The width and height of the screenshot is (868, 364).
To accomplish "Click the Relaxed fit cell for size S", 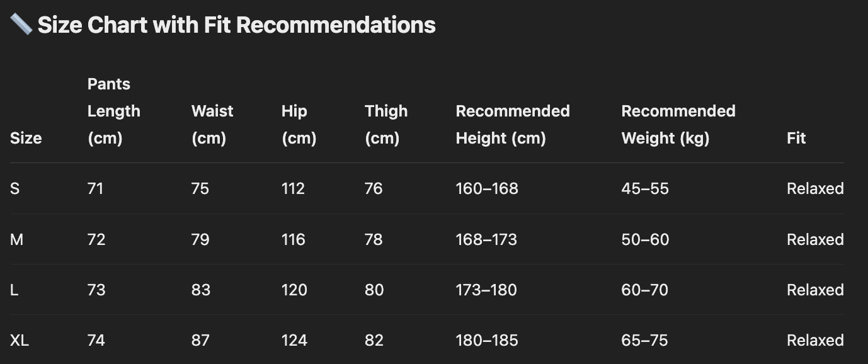I will point(815,189).
